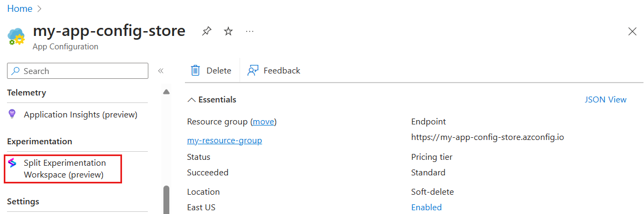This screenshot has width=644, height=214.
Task: Click the endpoint URL https://my-app-config-store.azconfig.io
Action: click(x=488, y=137)
